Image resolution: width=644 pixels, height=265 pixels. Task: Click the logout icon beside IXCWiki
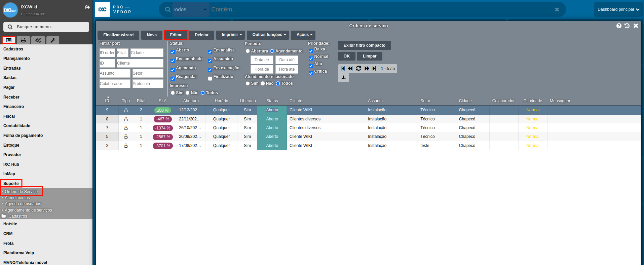[x=87, y=7]
